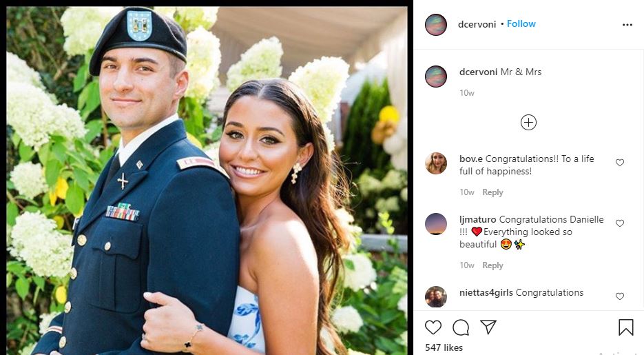This screenshot has width=644, height=355.
Task: Like ljmaturo's comment with the heart
Action: (620, 223)
